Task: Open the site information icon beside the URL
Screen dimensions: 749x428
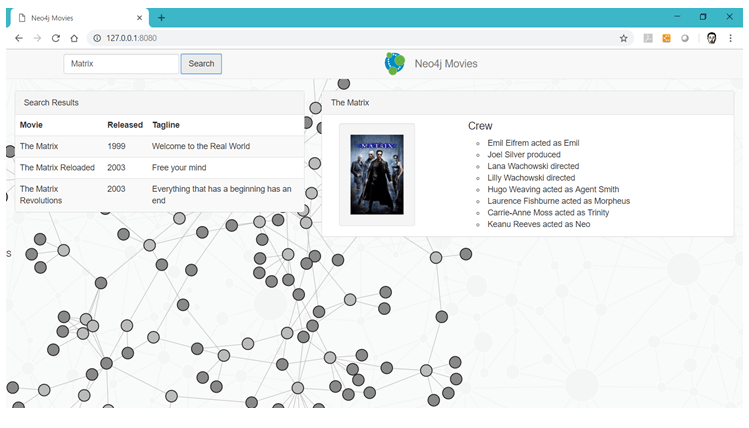Action: 97,38
